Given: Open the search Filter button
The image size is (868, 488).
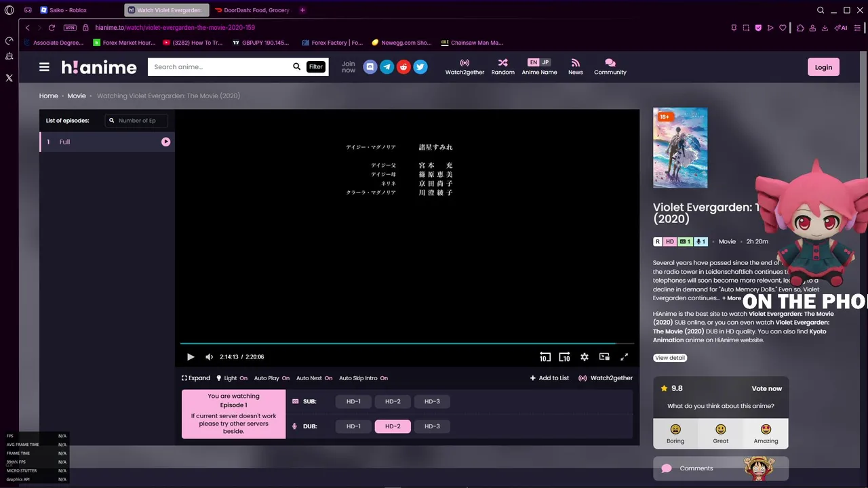Looking at the screenshot, I should [x=316, y=67].
